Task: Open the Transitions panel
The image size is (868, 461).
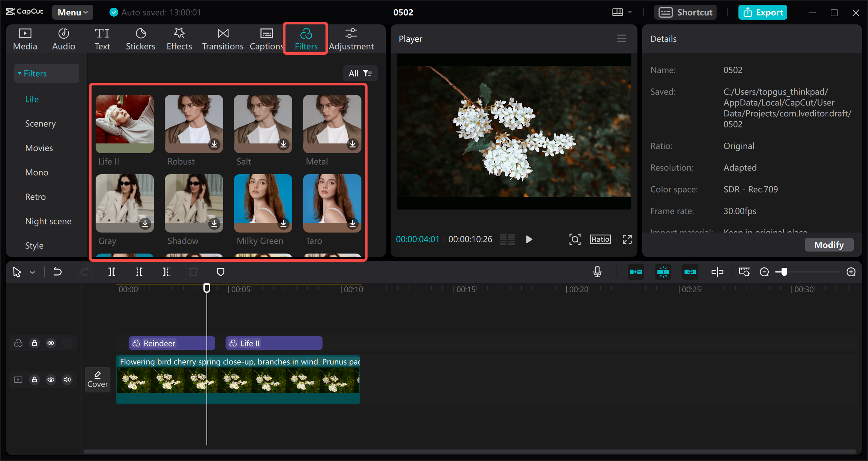Action: (x=222, y=38)
